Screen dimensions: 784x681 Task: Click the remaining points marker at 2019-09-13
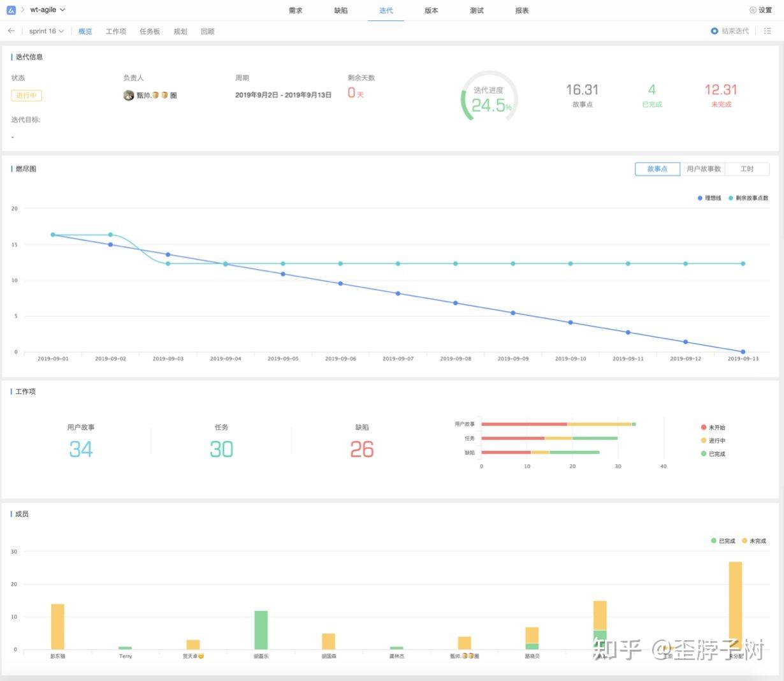point(743,263)
